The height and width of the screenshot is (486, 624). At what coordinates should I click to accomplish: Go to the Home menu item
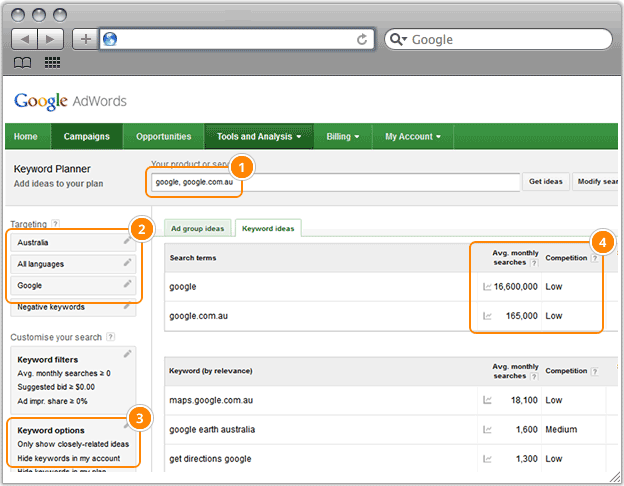click(x=26, y=137)
